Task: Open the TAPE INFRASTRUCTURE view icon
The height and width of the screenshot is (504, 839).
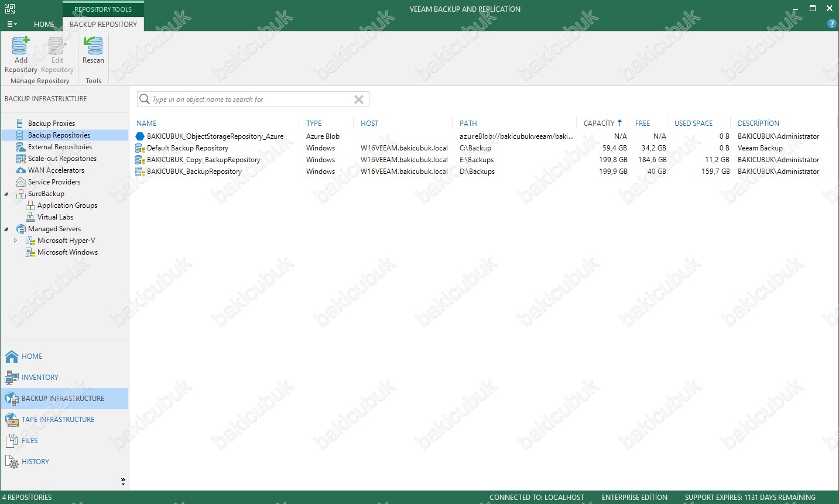Action: click(x=12, y=420)
